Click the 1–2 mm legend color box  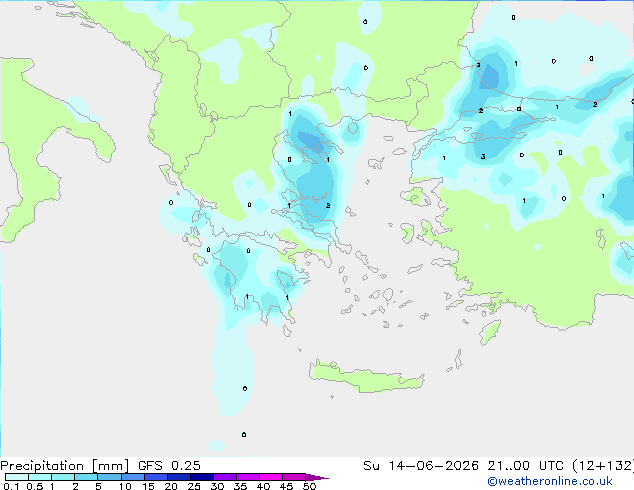pyautogui.click(x=63, y=477)
